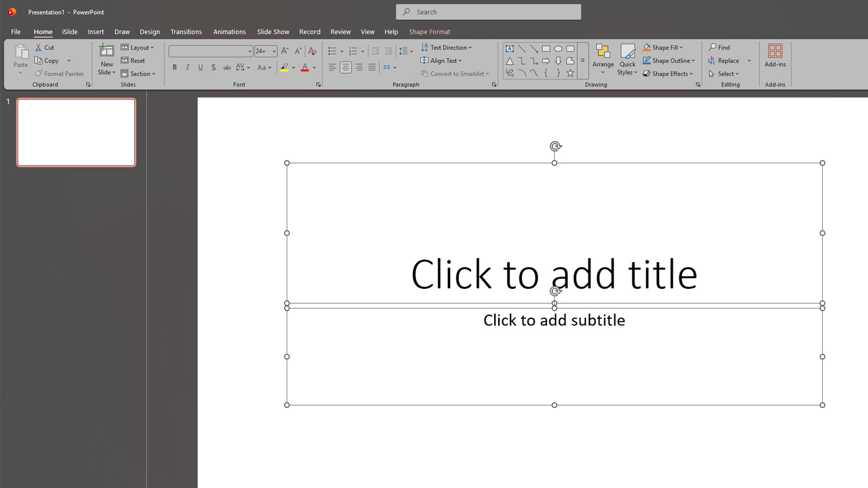Select the five-point star shape
868x488 pixels.
(571, 73)
